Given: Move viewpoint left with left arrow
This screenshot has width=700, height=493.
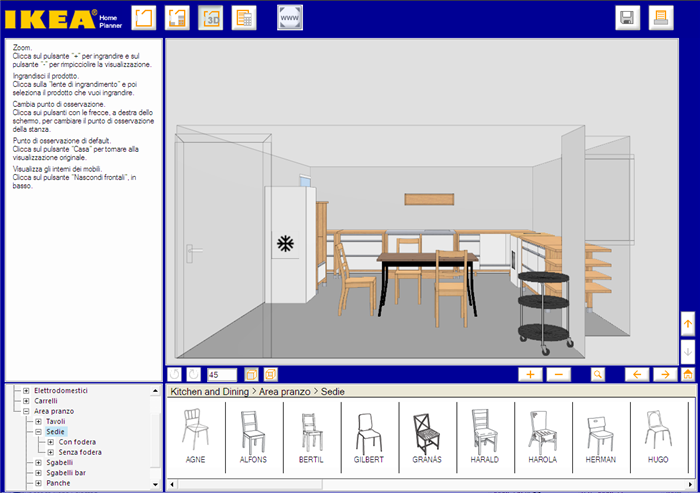Looking at the screenshot, I should [x=637, y=374].
